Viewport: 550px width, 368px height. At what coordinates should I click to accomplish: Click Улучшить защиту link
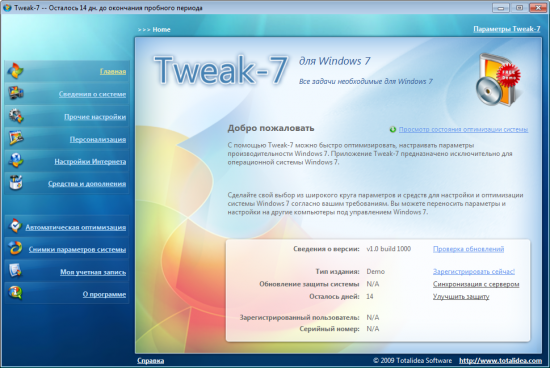tap(461, 296)
